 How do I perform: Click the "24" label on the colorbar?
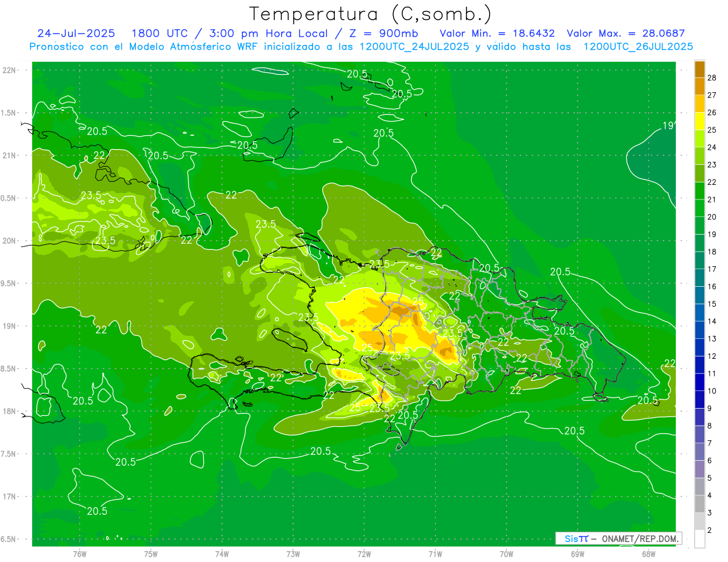[712, 147]
